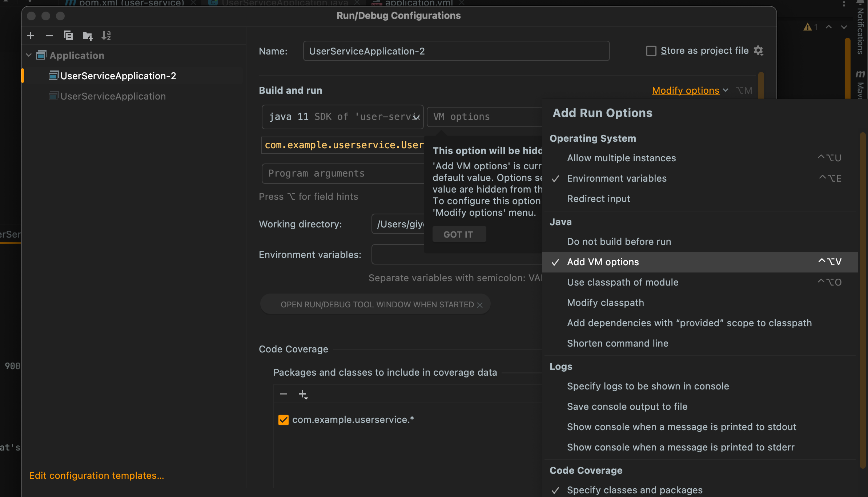Open Store as project file gear settings
The height and width of the screenshot is (497, 868).
point(759,50)
